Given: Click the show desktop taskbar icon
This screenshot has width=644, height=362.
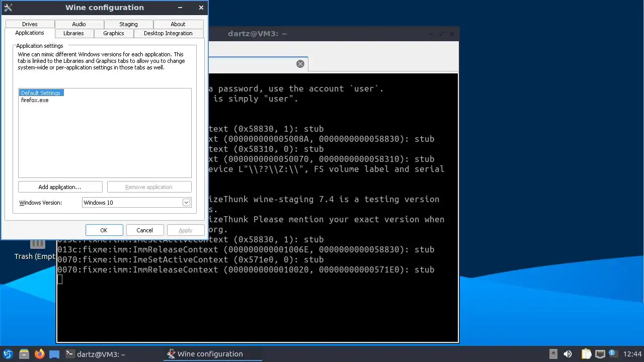Looking at the screenshot, I should 54,354.
